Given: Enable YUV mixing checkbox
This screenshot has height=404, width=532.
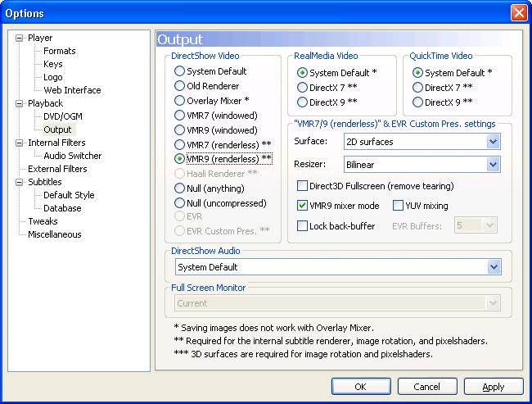Looking at the screenshot, I should coord(398,206).
